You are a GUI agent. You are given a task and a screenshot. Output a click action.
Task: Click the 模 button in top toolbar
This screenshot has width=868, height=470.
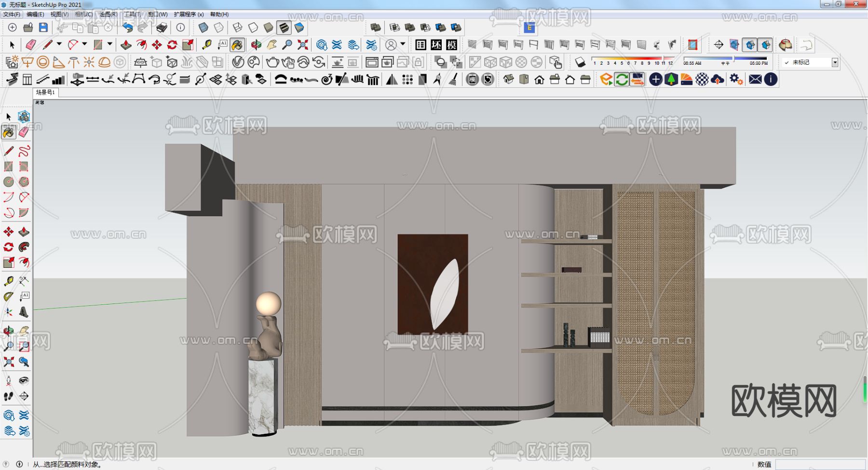point(452,45)
